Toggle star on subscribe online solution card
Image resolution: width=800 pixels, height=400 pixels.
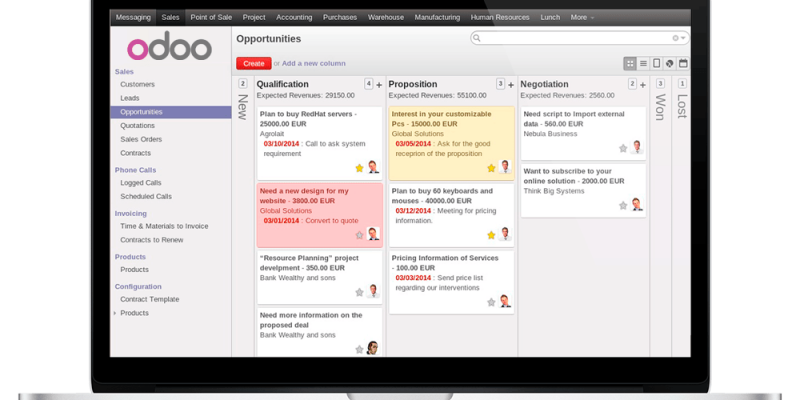tap(623, 206)
